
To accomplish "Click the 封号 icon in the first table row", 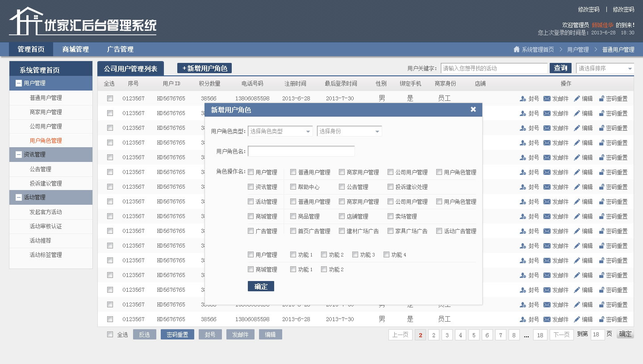I will (523, 99).
